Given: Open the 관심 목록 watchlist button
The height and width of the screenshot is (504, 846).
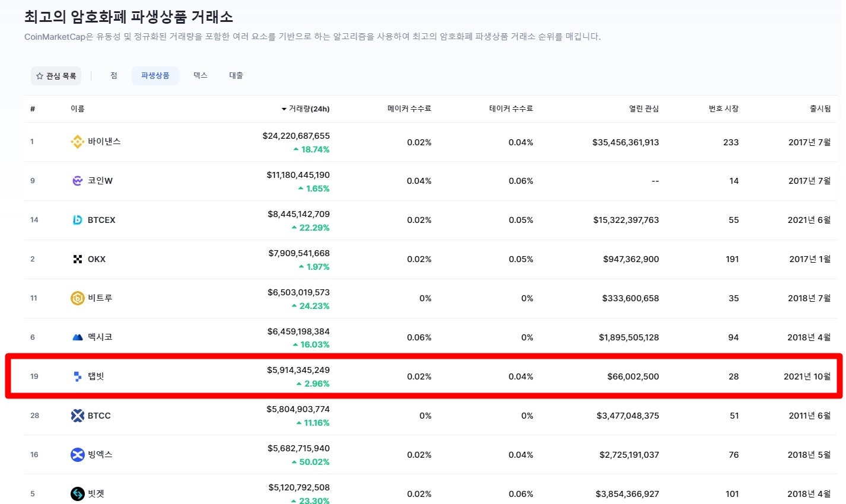Looking at the screenshot, I should point(56,76).
